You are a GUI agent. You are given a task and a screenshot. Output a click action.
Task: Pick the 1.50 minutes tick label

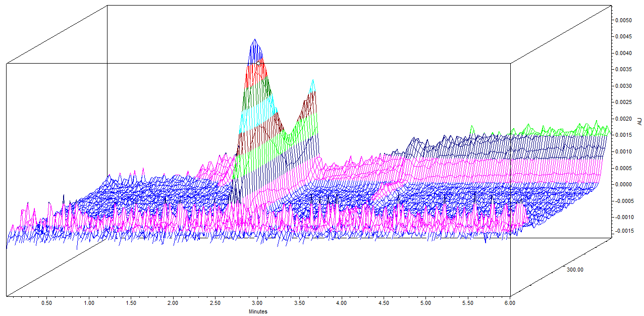coord(131,303)
